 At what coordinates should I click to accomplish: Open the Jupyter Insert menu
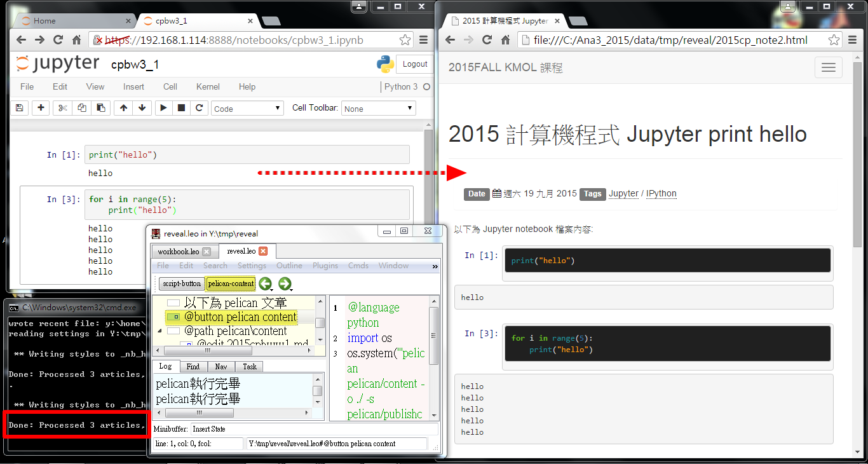click(133, 86)
